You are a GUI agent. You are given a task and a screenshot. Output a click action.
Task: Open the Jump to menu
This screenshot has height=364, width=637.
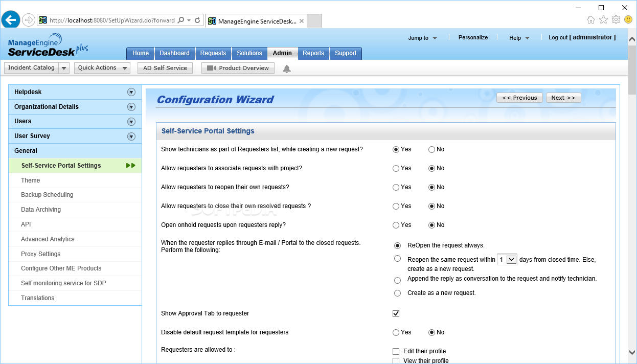pyautogui.click(x=423, y=38)
